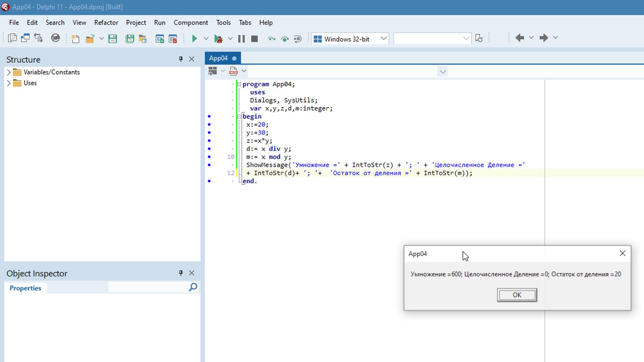Open the empty combo box next to platform
This screenshot has height=362, width=644.
point(466,38)
